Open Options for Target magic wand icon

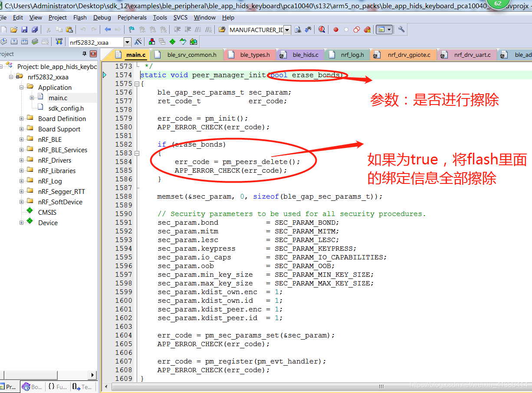click(x=138, y=42)
